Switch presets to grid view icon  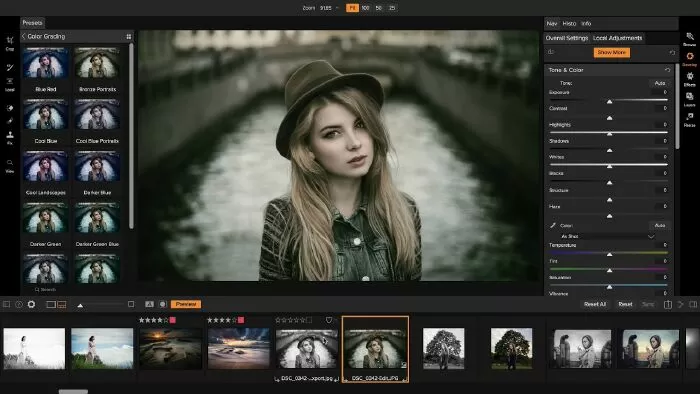click(x=129, y=37)
